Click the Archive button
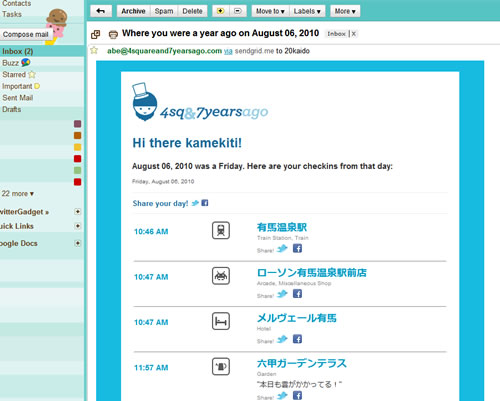This screenshot has width=500, height=401. tap(133, 11)
